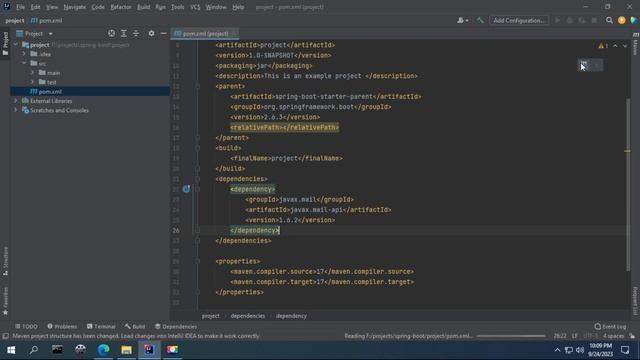Screen dimensions: 640x360
Task: Click Collapse All icon in Project panel
Action: [x=136, y=33]
